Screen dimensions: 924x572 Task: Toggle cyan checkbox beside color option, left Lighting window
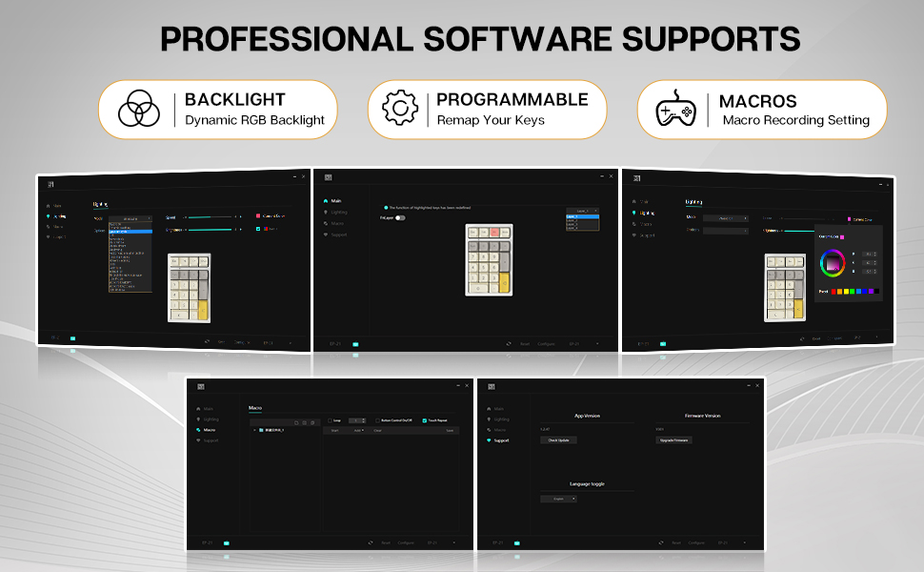point(258,229)
